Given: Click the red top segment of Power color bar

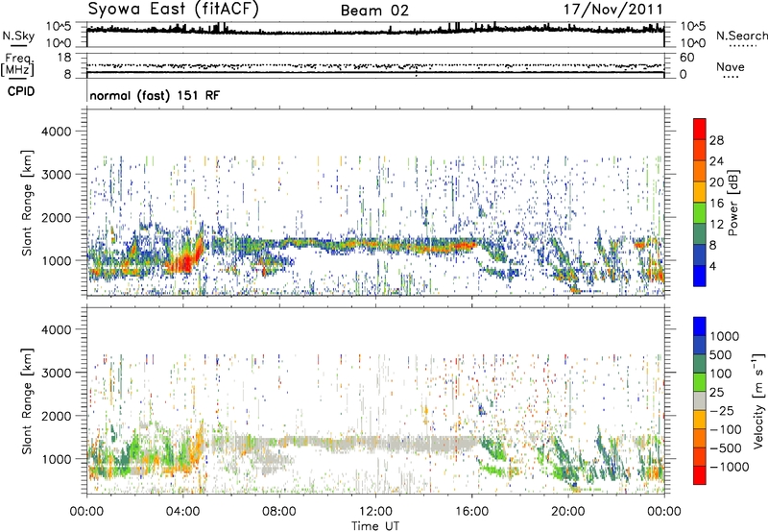Looking at the screenshot, I should click(700, 129).
